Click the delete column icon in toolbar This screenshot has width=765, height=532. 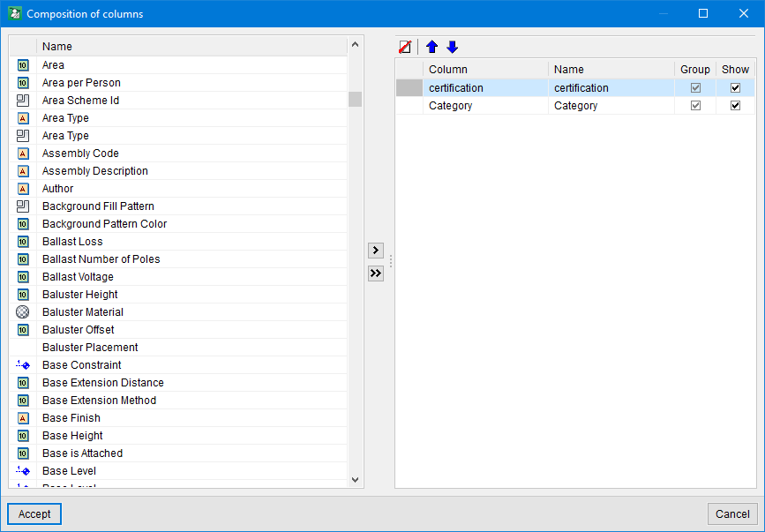point(405,47)
